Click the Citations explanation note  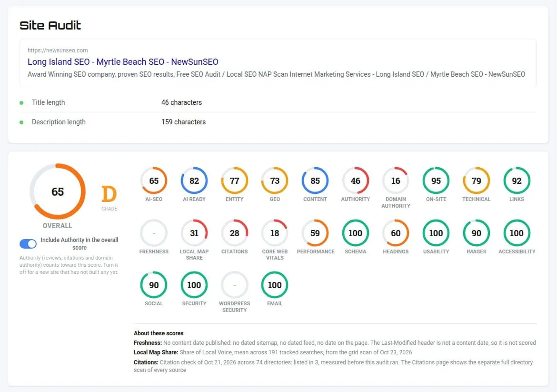tap(333, 366)
